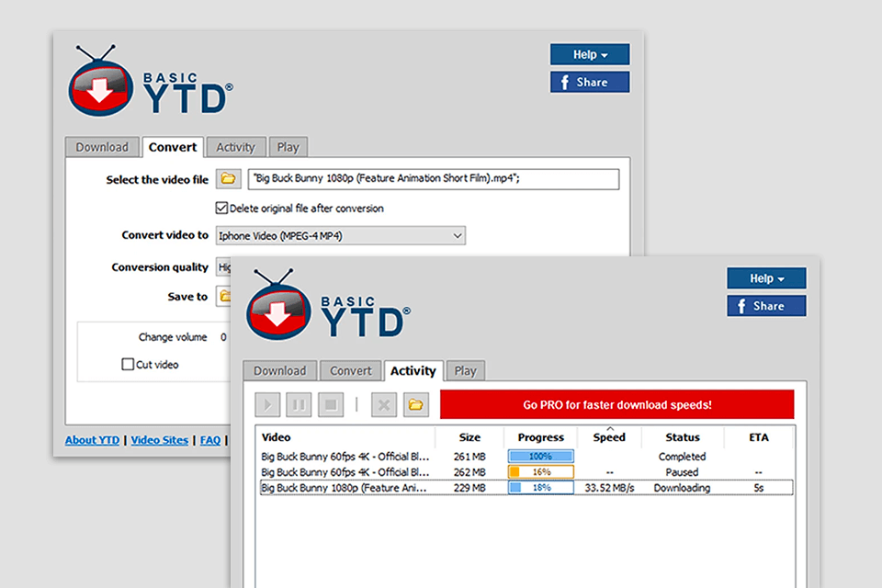Open the Conversion quality dropdown

[223, 267]
